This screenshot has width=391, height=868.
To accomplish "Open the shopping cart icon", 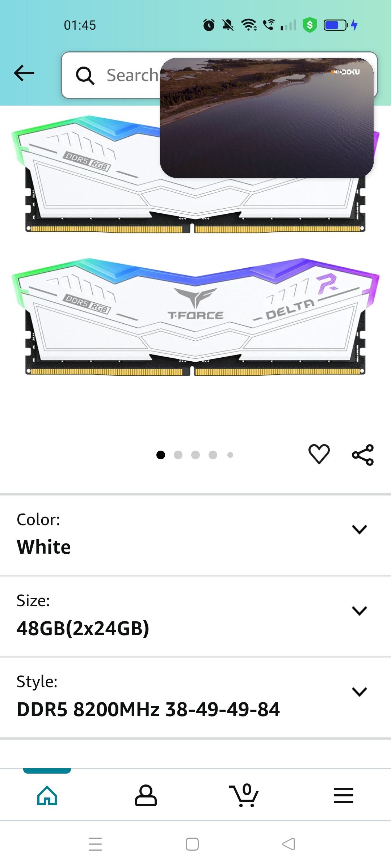I will (244, 795).
